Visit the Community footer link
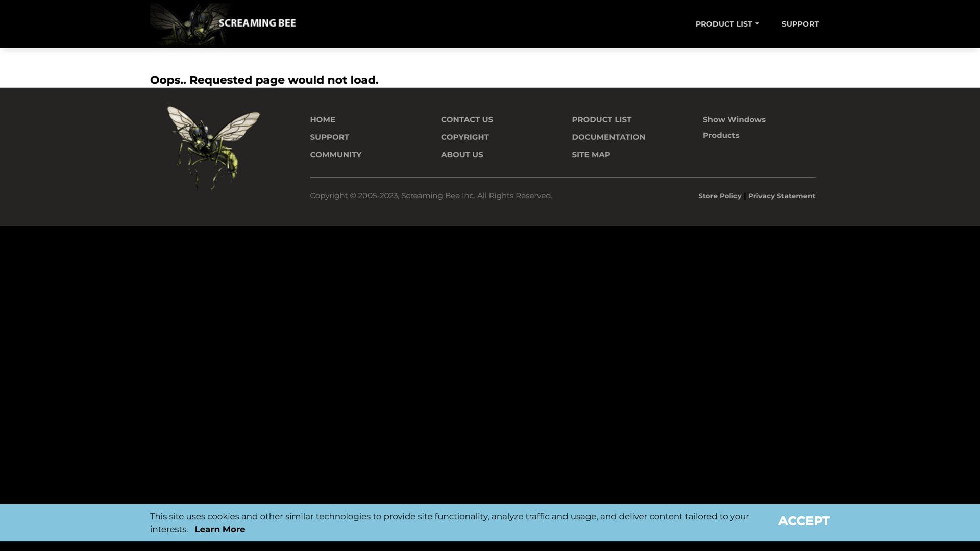The image size is (980, 551). click(x=335, y=155)
